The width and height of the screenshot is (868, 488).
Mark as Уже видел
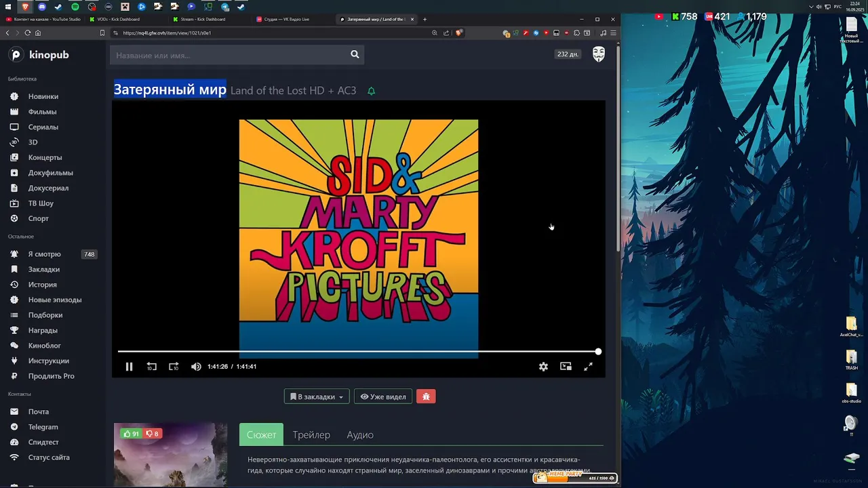(x=383, y=396)
